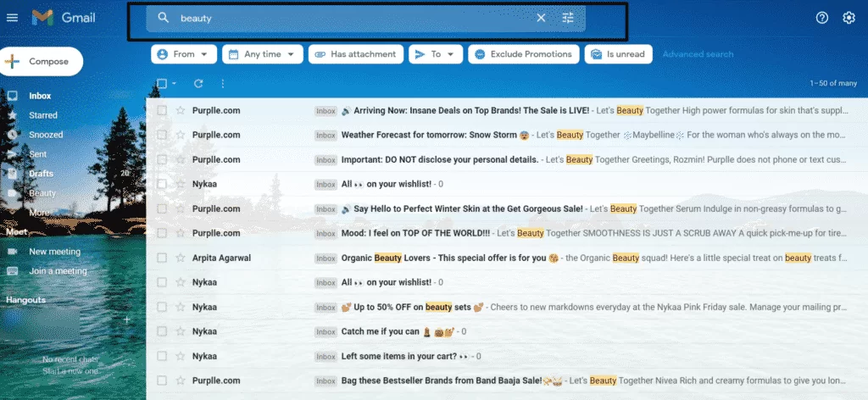This screenshot has width=868, height=400.
Task: Open Inbox folder in sidebar
Action: [40, 96]
